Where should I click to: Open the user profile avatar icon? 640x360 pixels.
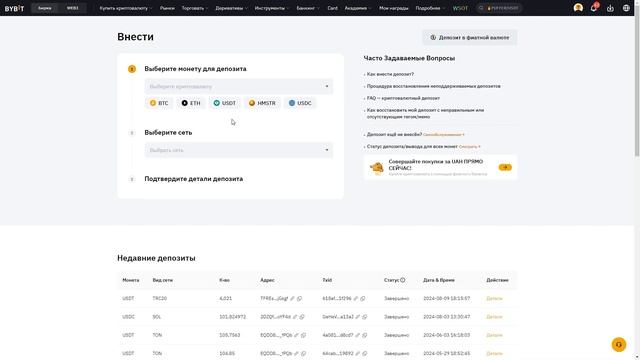tap(578, 8)
